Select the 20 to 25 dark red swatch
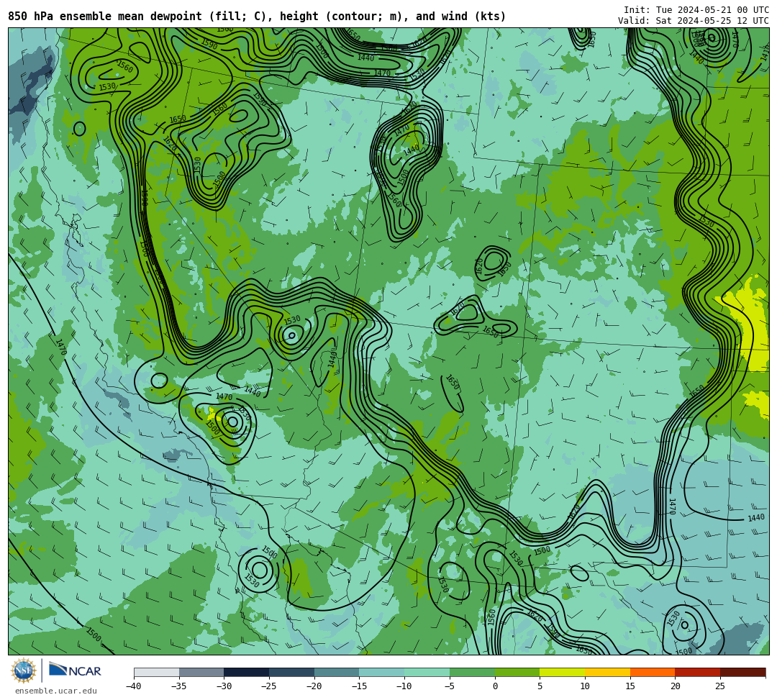The width and height of the screenshot is (777, 700). click(698, 672)
